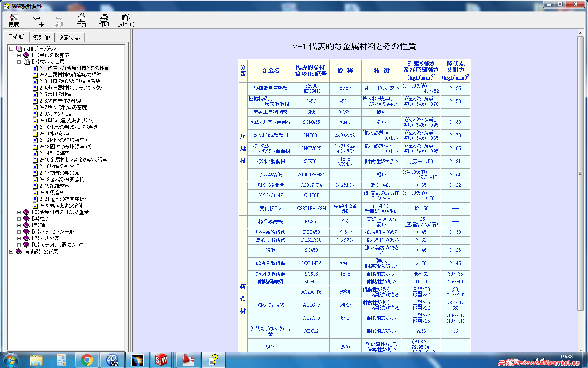Click the book icon beside 【4】ねじ
The width and height of the screenshot is (588, 368).
pyautogui.click(x=27, y=219)
